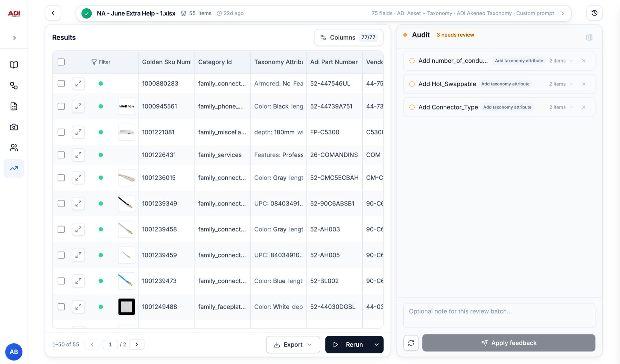Image resolution: width=620 pixels, height=364 pixels.
Task: Open Weltron thumbnail for row 1000945561
Action: point(126,106)
